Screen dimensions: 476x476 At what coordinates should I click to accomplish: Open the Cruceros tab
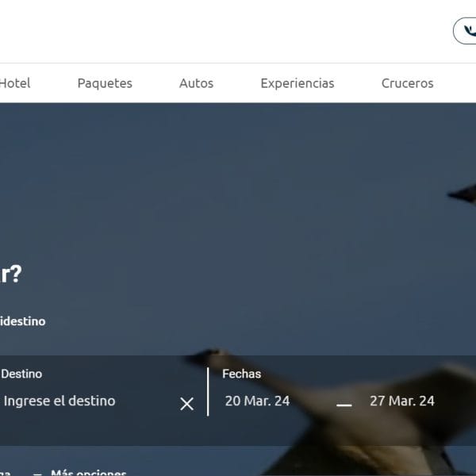pos(408,83)
